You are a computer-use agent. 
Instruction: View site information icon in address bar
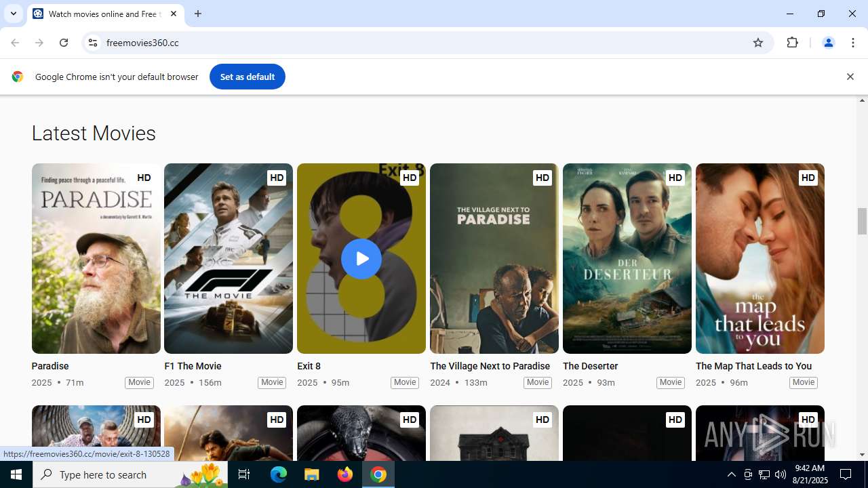tap(93, 43)
